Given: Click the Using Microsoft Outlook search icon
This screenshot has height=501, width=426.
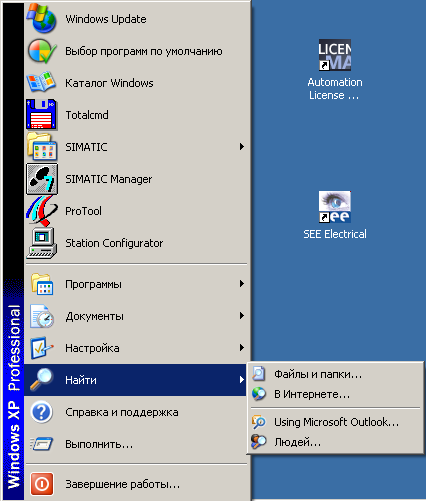Looking at the screenshot, I should click(x=259, y=422).
